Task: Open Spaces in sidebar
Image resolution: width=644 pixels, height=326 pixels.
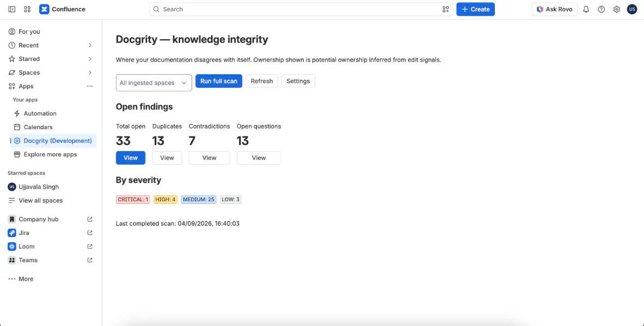Action: [x=29, y=73]
